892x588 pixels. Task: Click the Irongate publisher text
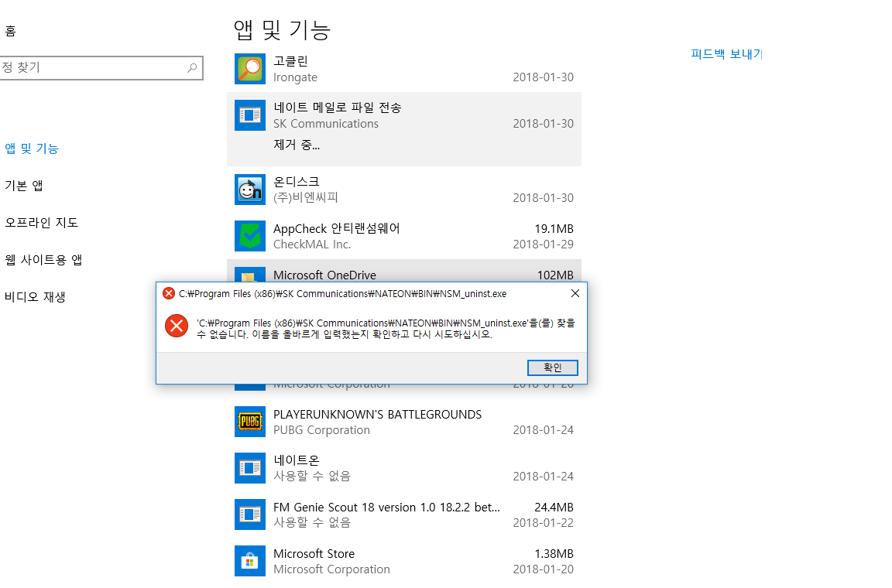(295, 77)
